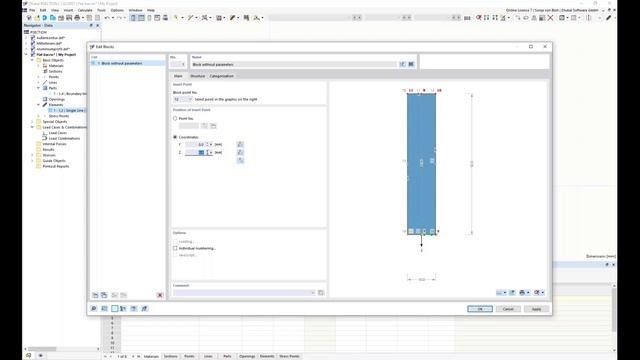The width and height of the screenshot is (640, 360).
Task: Collapse the Elements tree node
Action: coord(39,105)
